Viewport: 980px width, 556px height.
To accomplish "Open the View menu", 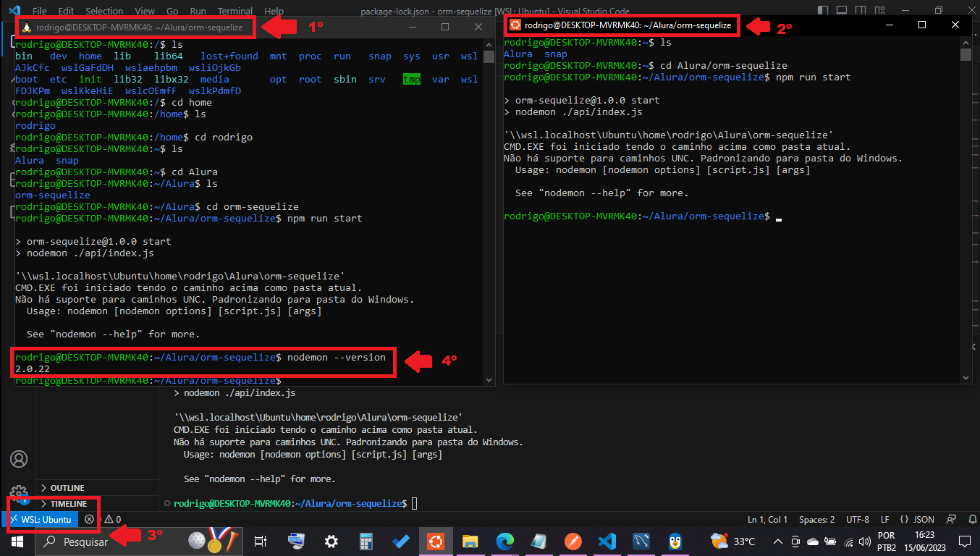I will (145, 11).
